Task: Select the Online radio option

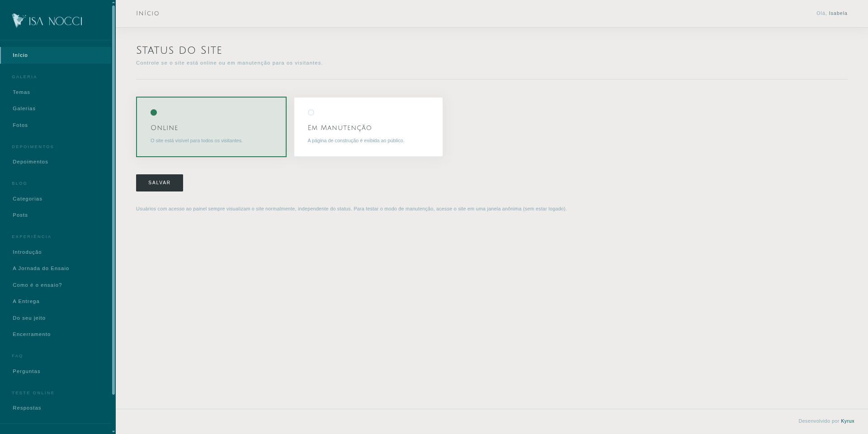Action: 211,127
